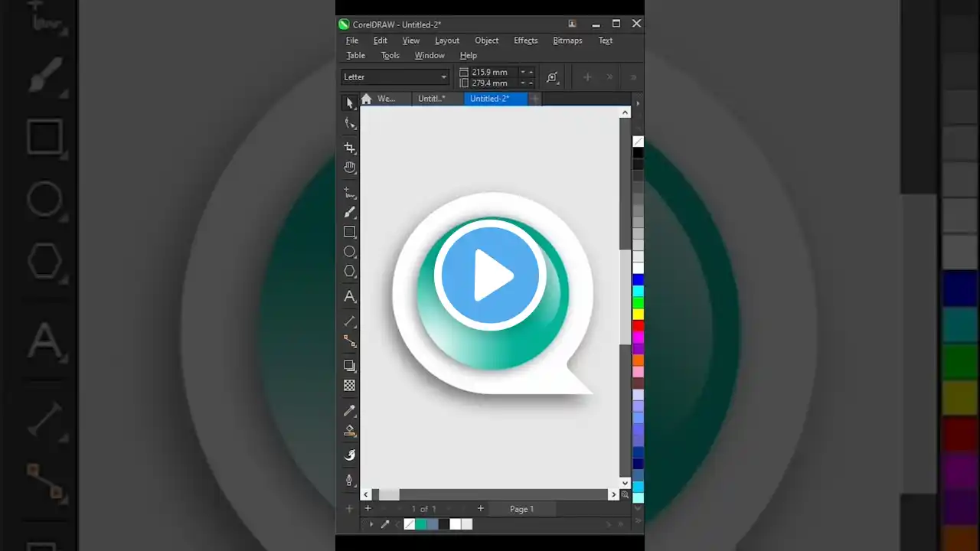Select the Ellipse tool

coord(350,252)
